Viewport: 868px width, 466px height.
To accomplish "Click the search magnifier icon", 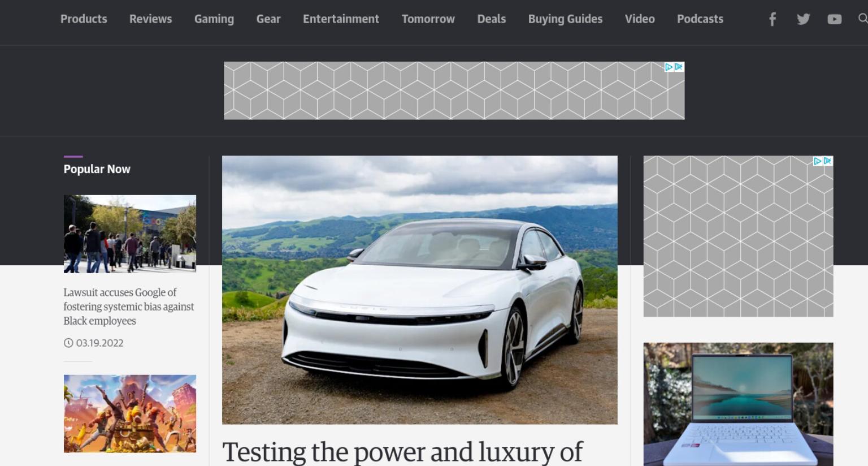I will 862,19.
